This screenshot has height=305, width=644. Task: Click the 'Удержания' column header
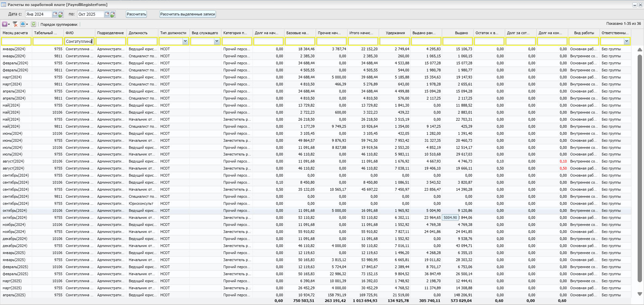pyautogui.click(x=395, y=33)
